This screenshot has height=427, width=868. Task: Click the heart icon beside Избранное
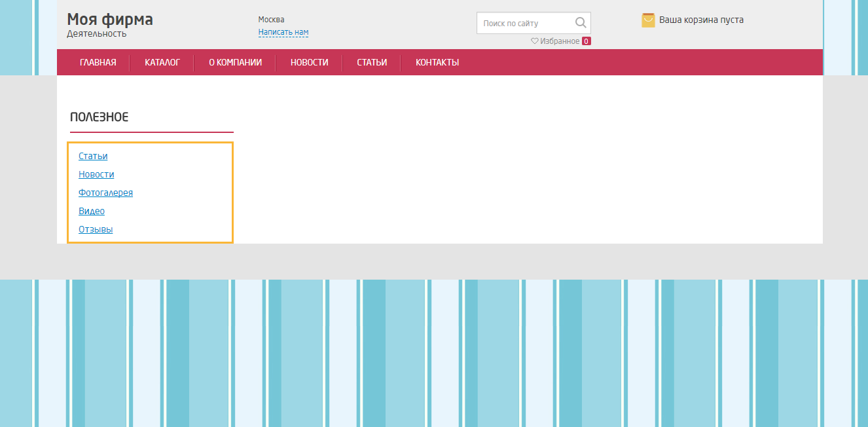(x=534, y=41)
